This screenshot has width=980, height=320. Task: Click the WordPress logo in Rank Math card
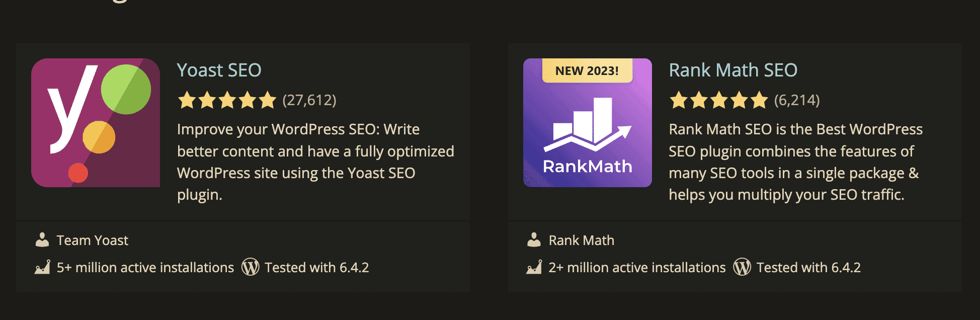click(x=742, y=267)
